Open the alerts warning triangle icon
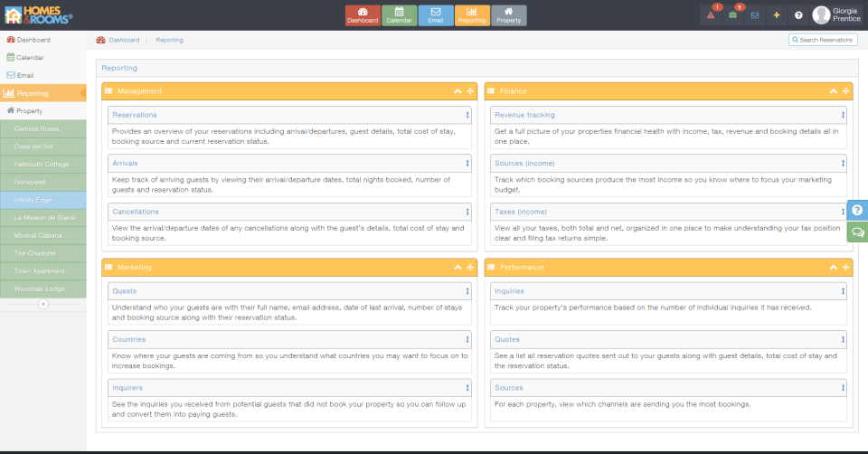Image resolution: width=868 pixels, height=454 pixels. (x=711, y=15)
